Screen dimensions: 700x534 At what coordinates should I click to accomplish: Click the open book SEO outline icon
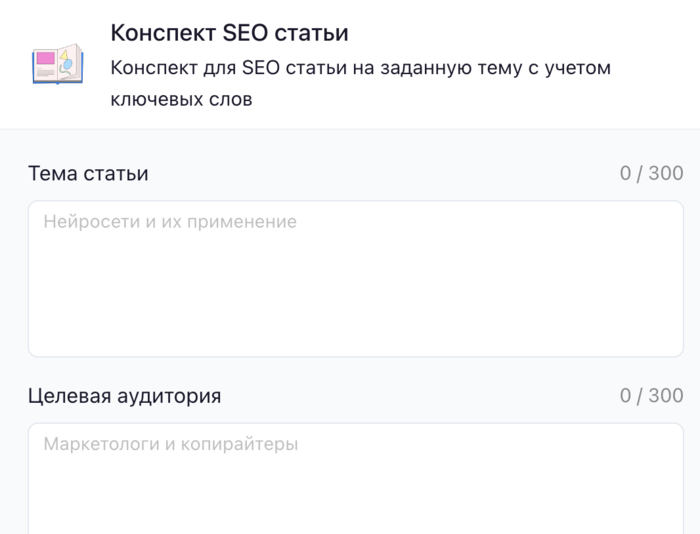tap(57, 64)
